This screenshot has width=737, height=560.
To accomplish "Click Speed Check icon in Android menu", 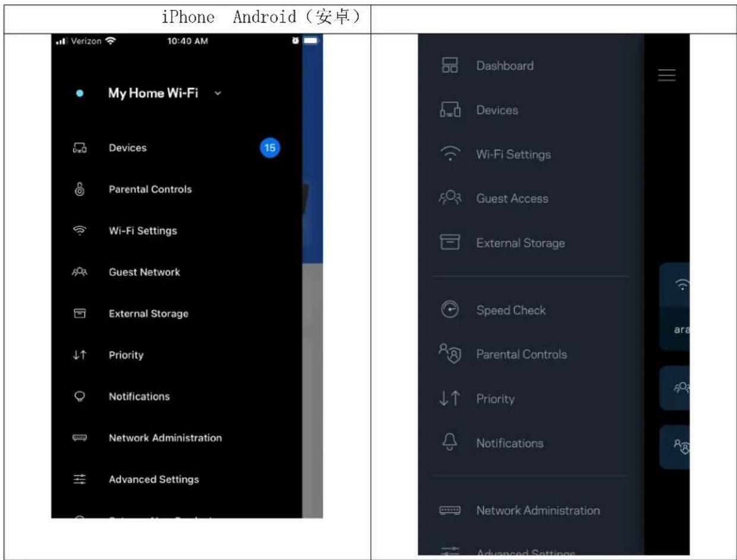I will tap(449, 310).
